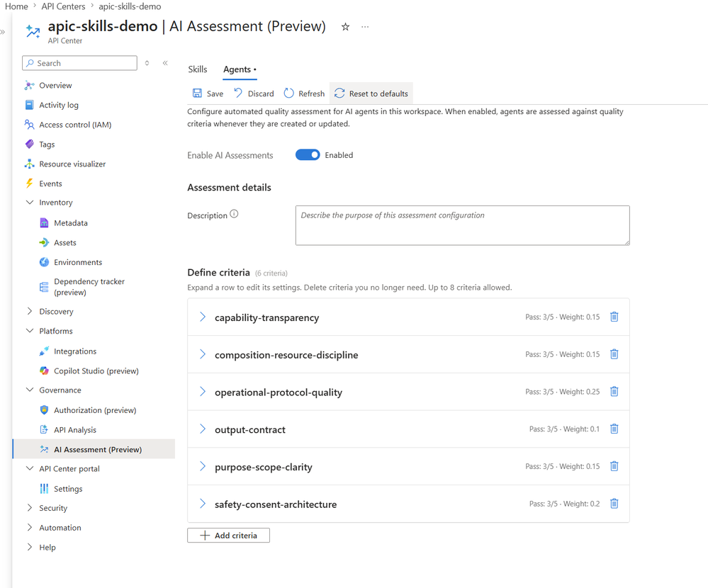708x588 pixels.
Task: Click the Discard text label in the toolbar
Action: 261,94
